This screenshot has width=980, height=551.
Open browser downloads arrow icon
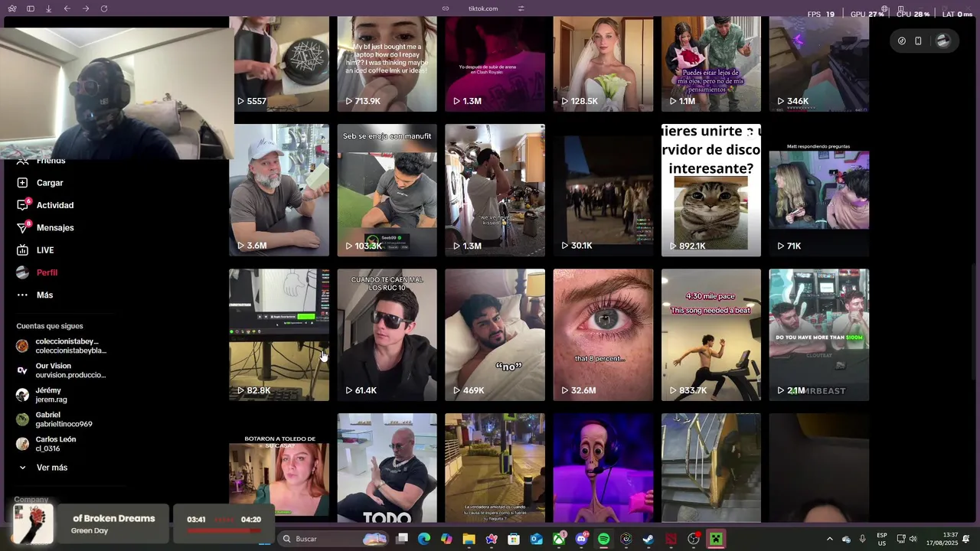point(48,8)
